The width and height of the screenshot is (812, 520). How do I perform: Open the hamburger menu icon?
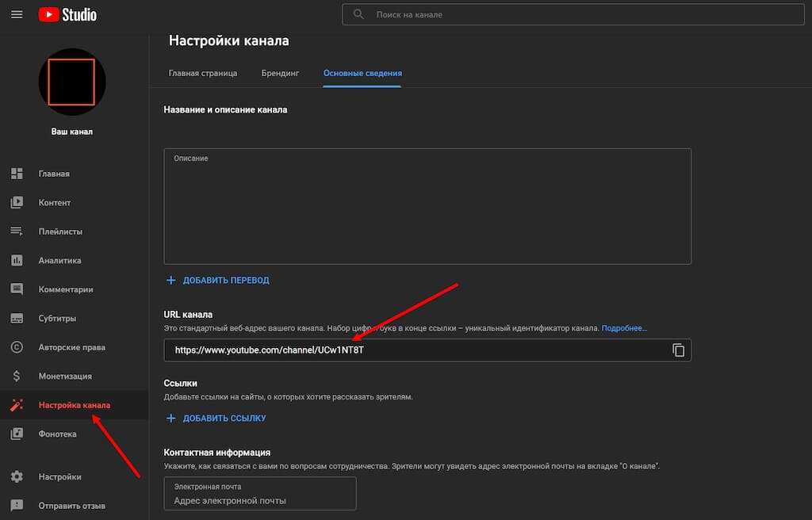(x=17, y=14)
